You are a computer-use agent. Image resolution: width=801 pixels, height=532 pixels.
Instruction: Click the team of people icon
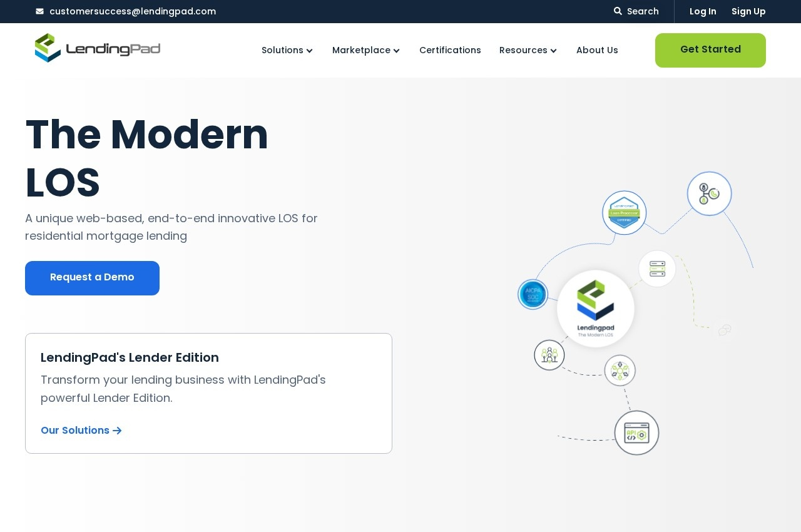(549, 355)
